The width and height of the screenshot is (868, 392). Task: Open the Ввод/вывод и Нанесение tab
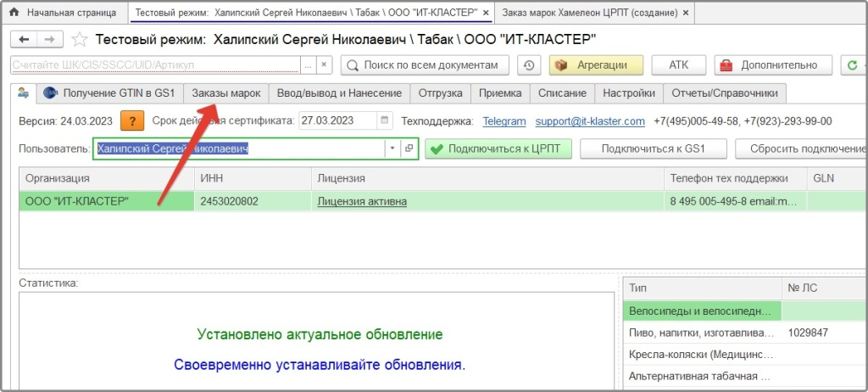point(339,93)
